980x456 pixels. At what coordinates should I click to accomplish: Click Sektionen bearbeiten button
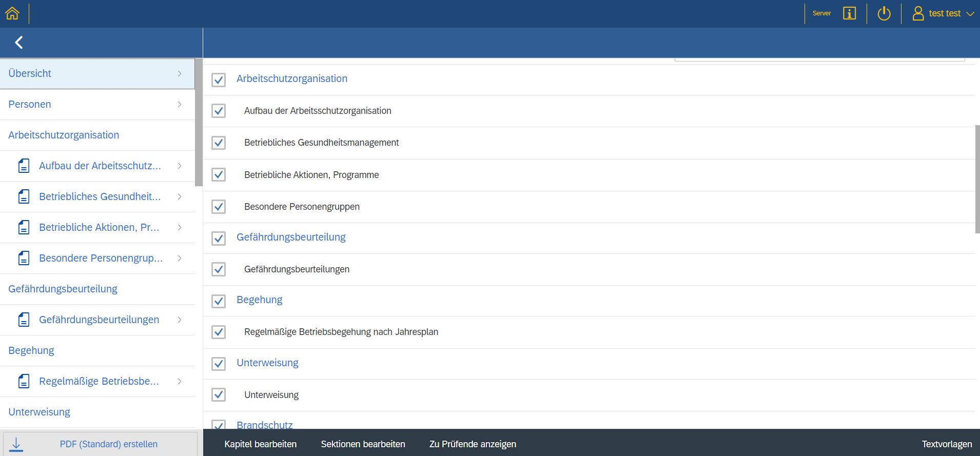coord(363,444)
